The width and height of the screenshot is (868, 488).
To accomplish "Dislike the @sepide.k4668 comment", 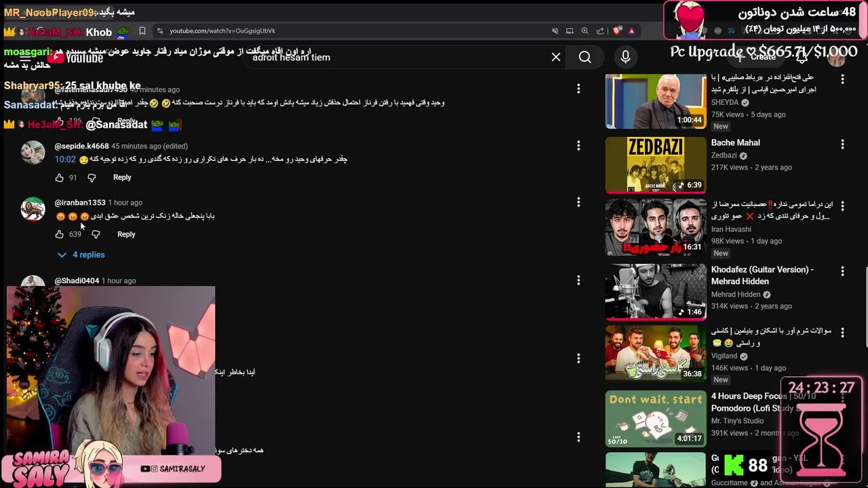I will pos(92,178).
